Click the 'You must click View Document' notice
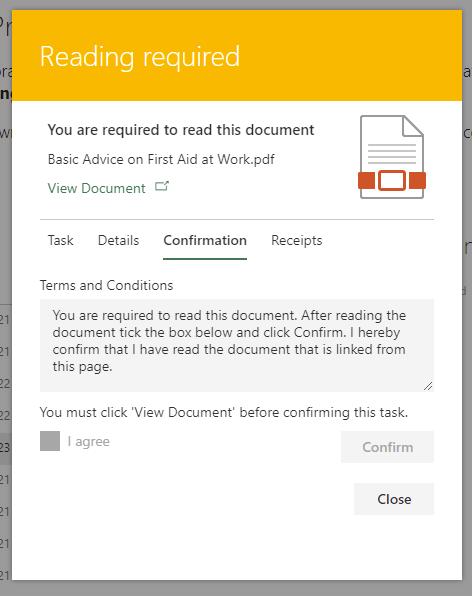 pyautogui.click(x=224, y=412)
